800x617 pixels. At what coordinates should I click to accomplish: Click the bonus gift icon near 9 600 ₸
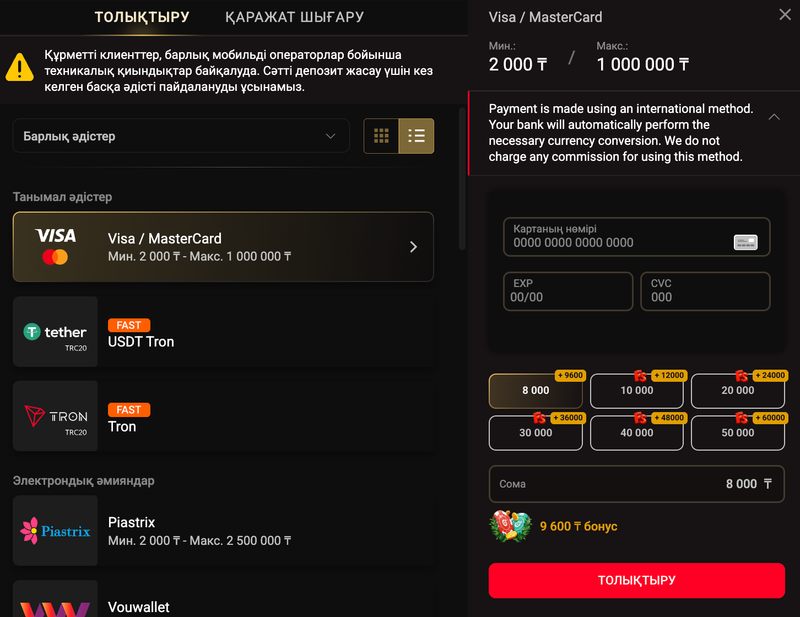tap(511, 526)
